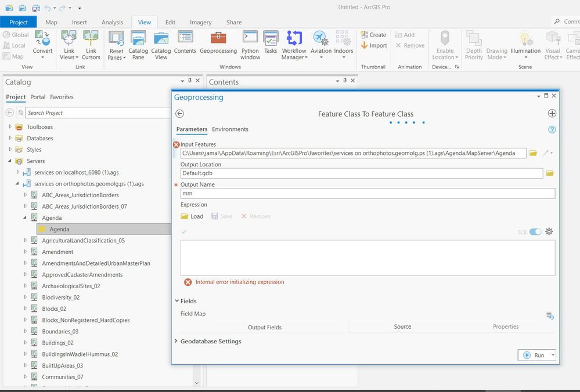
Task: Select Biodiversity_02 service in Catalog tree
Action: click(x=60, y=297)
